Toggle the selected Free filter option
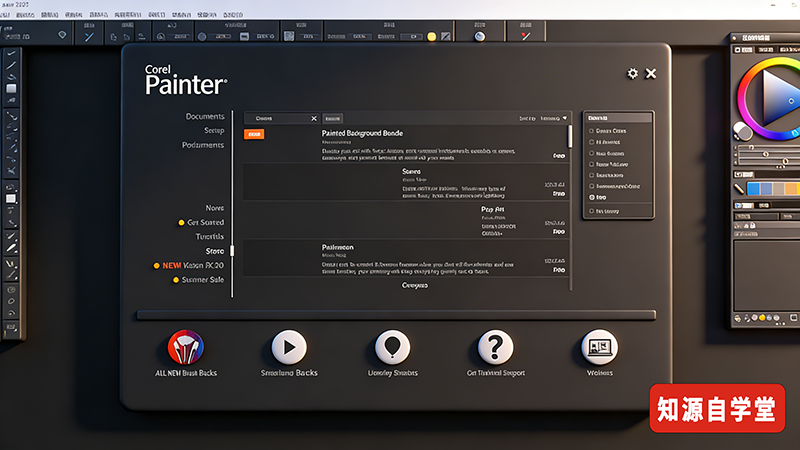This screenshot has height=450, width=800. coord(592,198)
